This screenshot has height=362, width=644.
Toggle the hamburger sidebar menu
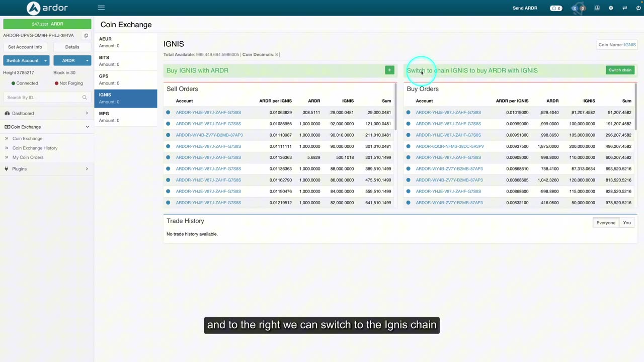(101, 8)
